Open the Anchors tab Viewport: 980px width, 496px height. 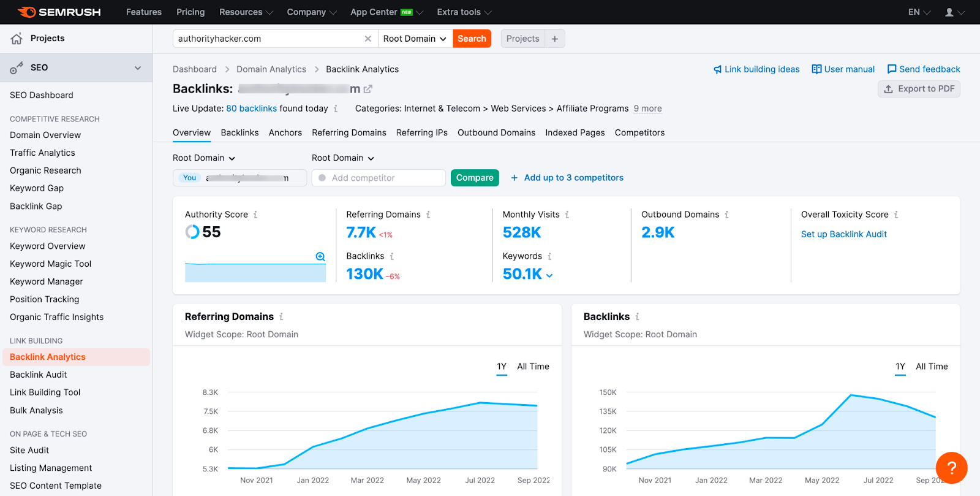[x=285, y=132]
